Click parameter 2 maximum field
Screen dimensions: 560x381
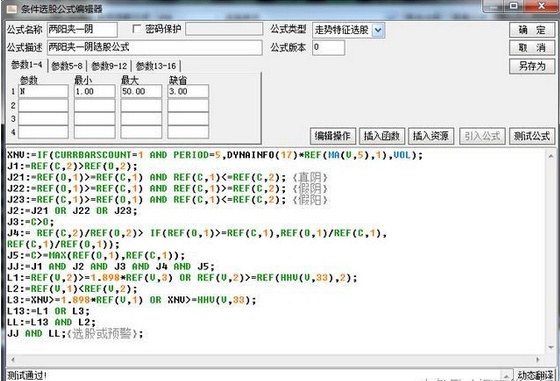coord(141,105)
